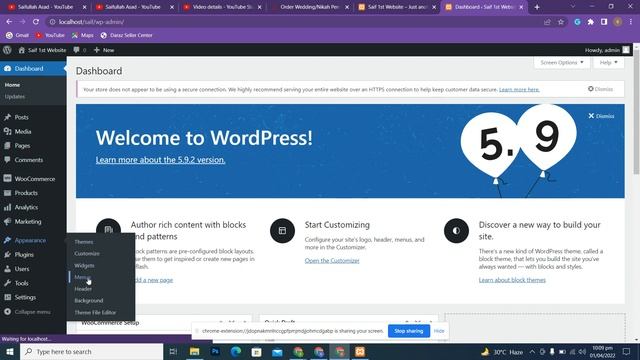Choose Customize in Appearance flyout
This screenshot has height=360, width=640.
[x=87, y=253]
